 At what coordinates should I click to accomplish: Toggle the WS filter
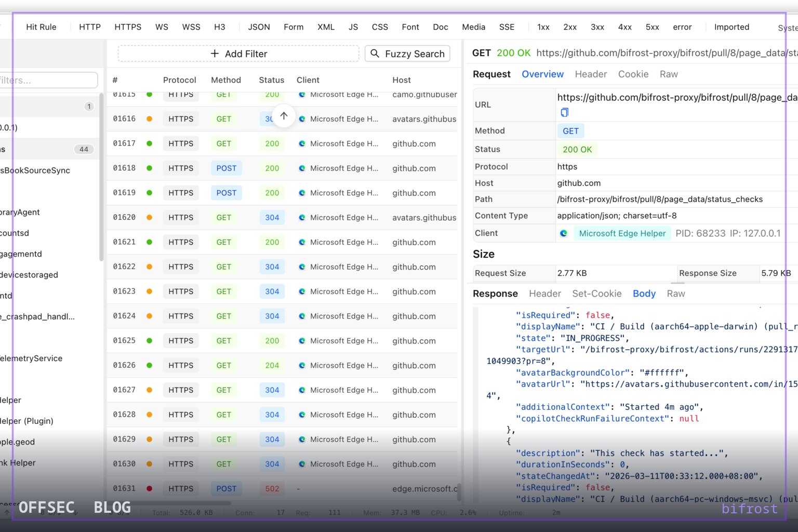(x=162, y=27)
